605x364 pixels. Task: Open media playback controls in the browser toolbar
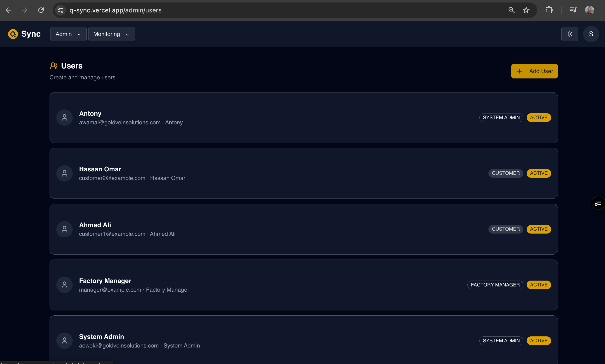coord(573,10)
